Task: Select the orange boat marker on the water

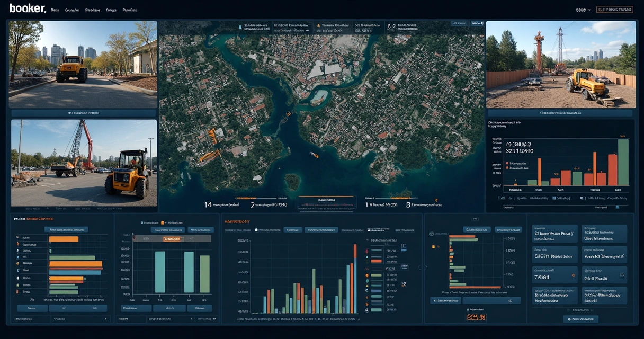Action: coord(314,155)
